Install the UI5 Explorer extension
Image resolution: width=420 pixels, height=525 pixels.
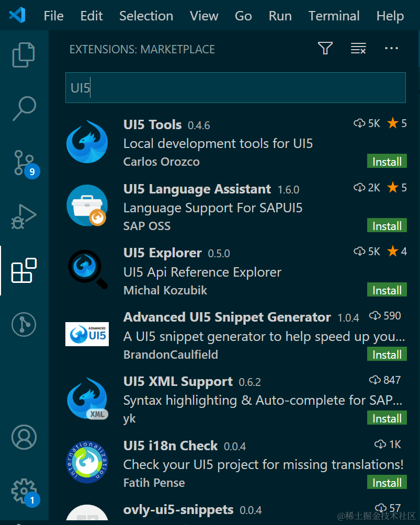[387, 290]
